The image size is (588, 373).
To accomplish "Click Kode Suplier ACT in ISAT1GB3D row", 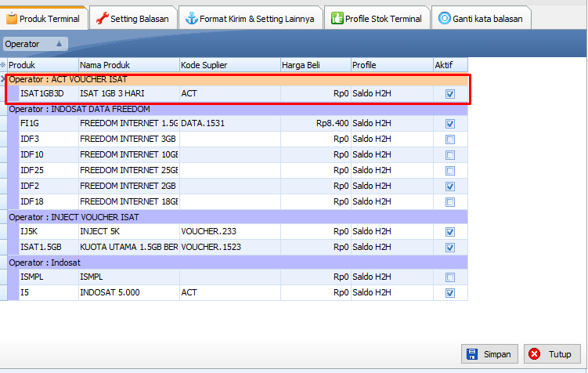I will [230, 93].
